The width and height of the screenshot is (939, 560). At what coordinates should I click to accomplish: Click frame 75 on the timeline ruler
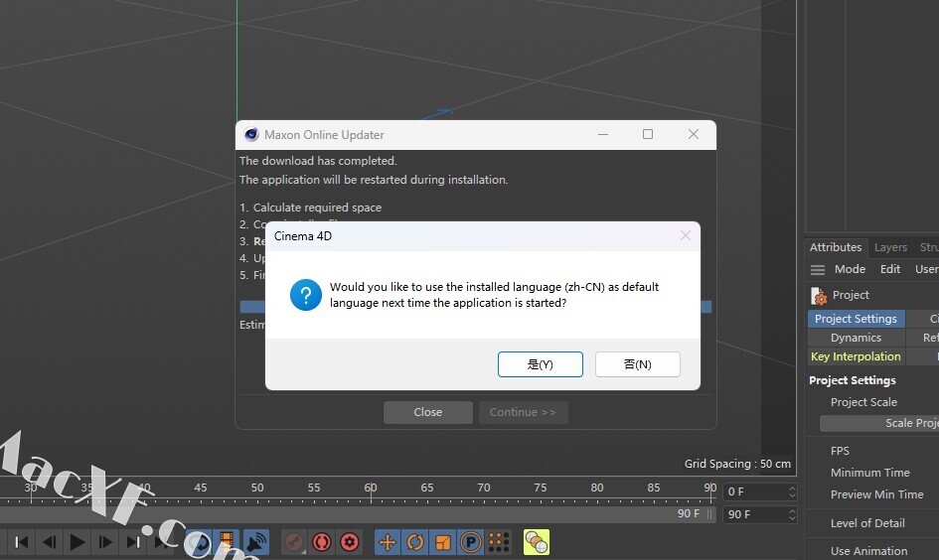[541, 488]
